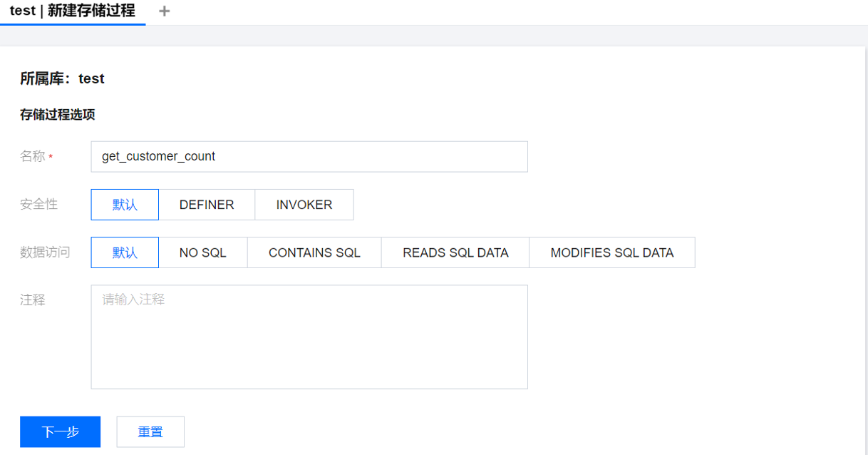Screen dimensions: 868x455
Task: Select 默认 in the 数据访问 row
Action: [125, 252]
